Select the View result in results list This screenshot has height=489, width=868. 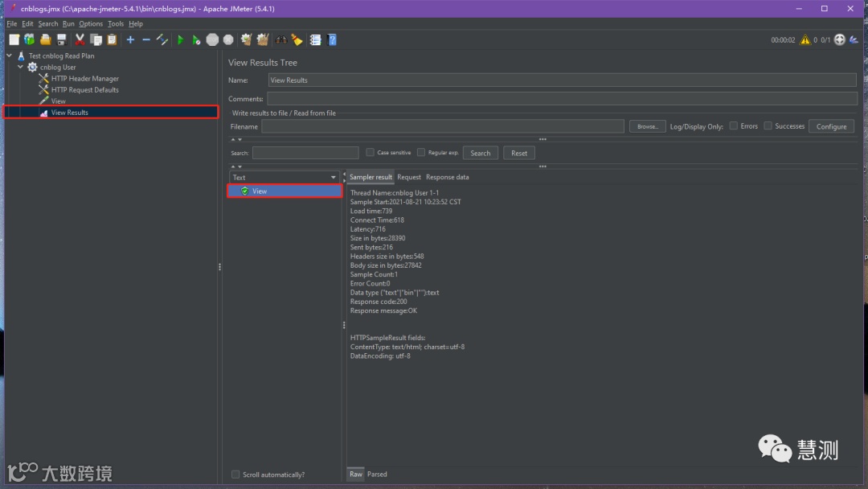[x=285, y=191]
